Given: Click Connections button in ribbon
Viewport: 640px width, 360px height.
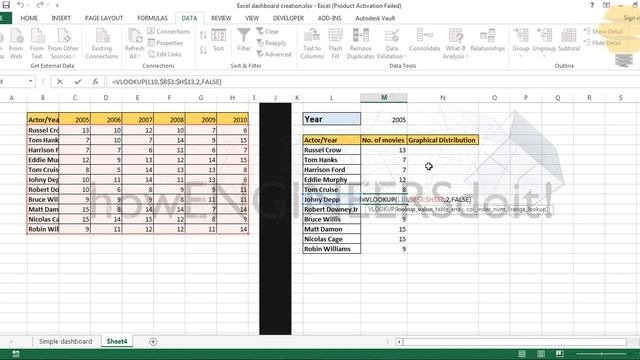Looking at the screenshot, I should (x=169, y=31).
